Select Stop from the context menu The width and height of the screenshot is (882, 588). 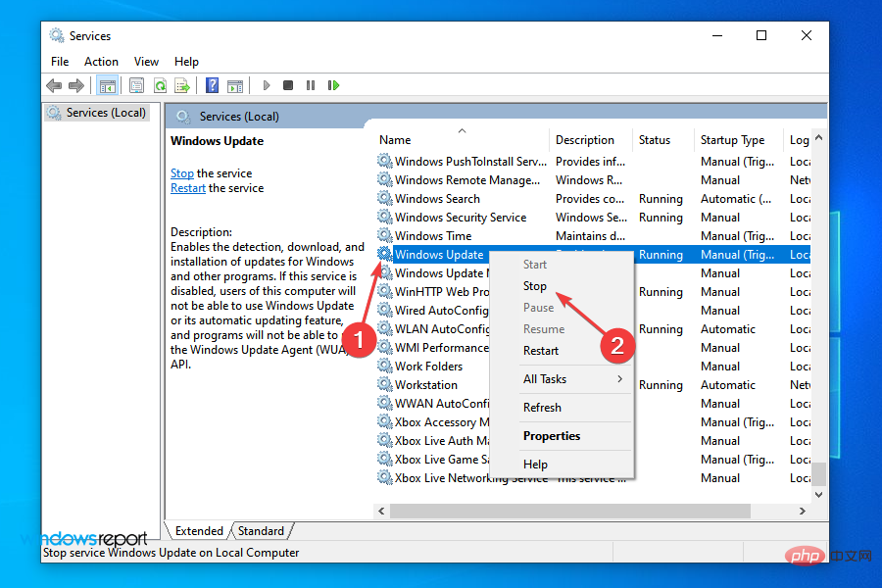point(535,285)
